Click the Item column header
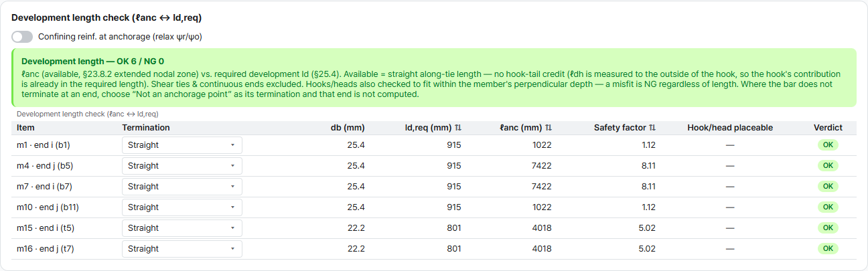This screenshot has height=271, width=868. tap(25, 128)
